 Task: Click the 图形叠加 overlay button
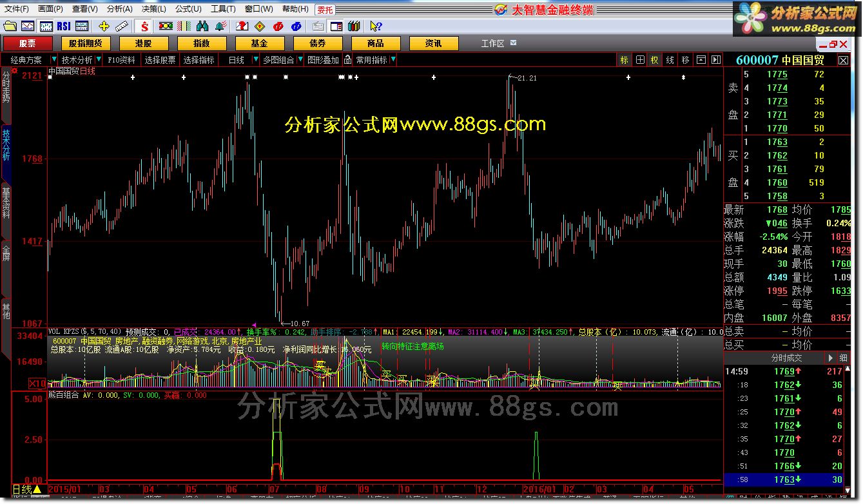tap(323, 60)
